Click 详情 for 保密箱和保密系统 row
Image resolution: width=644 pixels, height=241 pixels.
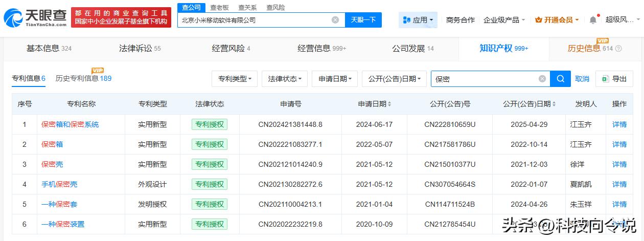619,124
